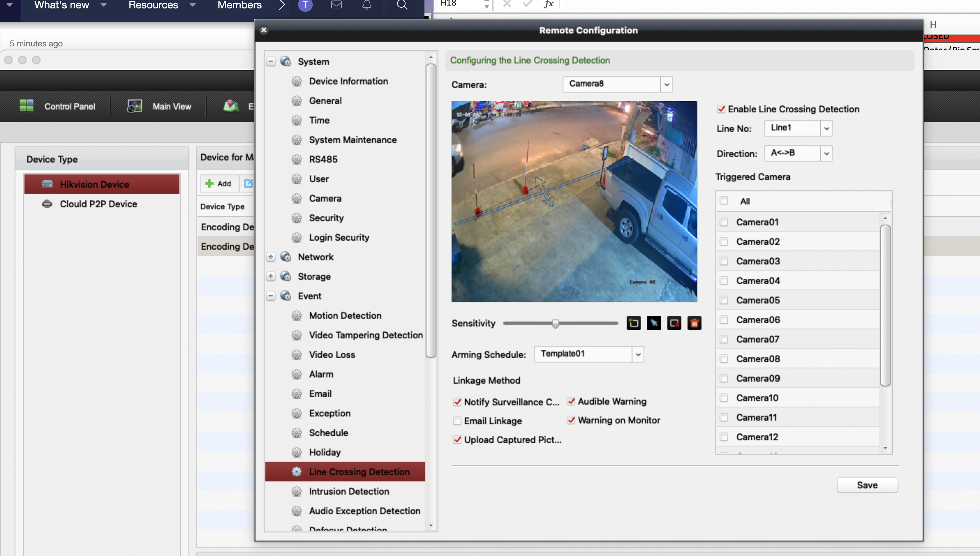Expand the Network tree node
Screen dimensions: 980x556
(x=270, y=257)
